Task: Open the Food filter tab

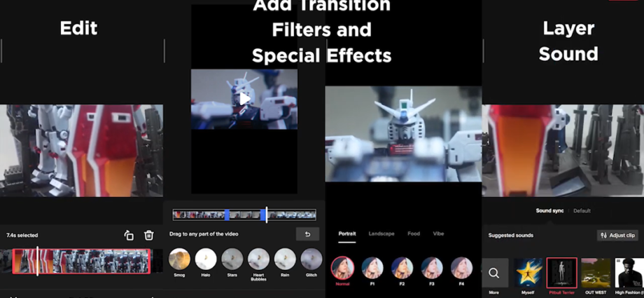Action: coord(414,233)
